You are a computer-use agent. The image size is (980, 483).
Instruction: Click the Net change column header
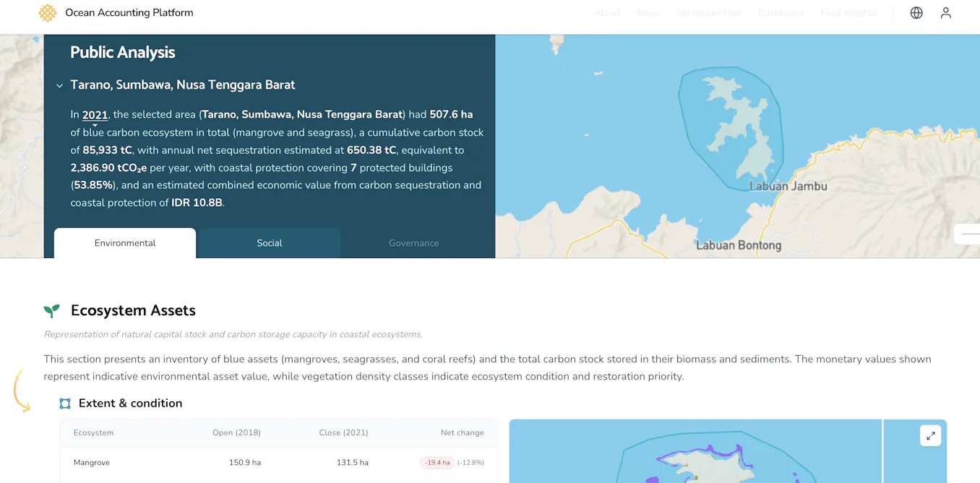(463, 433)
